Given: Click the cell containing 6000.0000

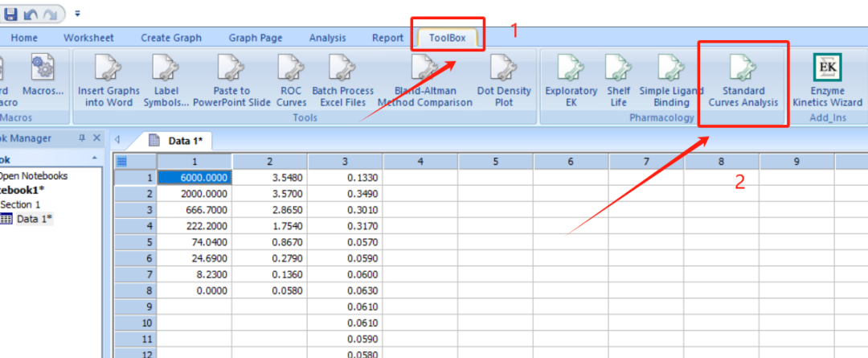Looking at the screenshot, I should [x=194, y=177].
